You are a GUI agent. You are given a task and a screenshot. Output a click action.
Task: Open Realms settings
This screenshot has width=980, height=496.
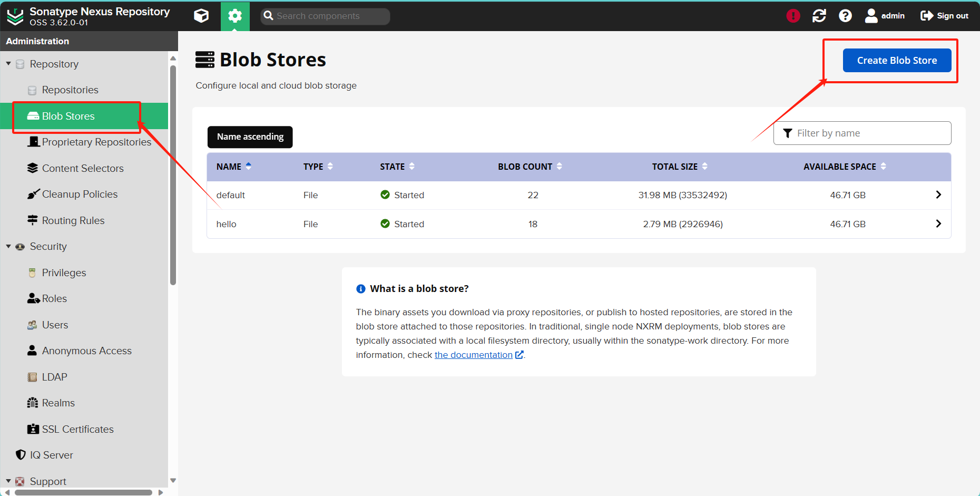(x=58, y=403)
